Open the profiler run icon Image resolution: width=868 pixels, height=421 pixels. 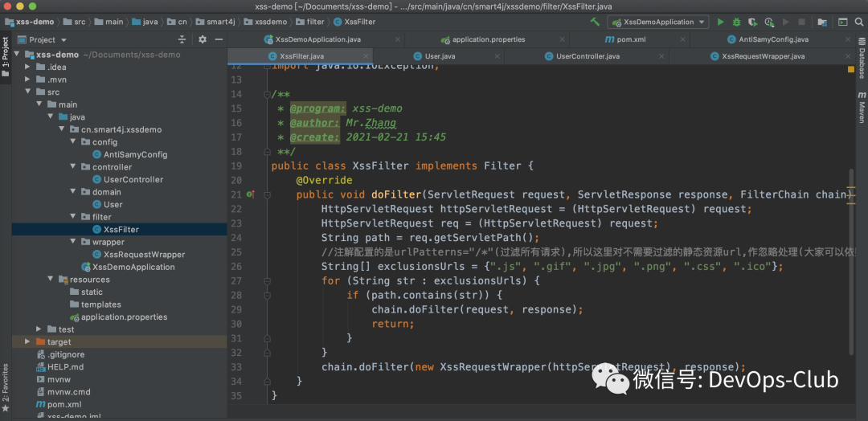coord(769,22)
